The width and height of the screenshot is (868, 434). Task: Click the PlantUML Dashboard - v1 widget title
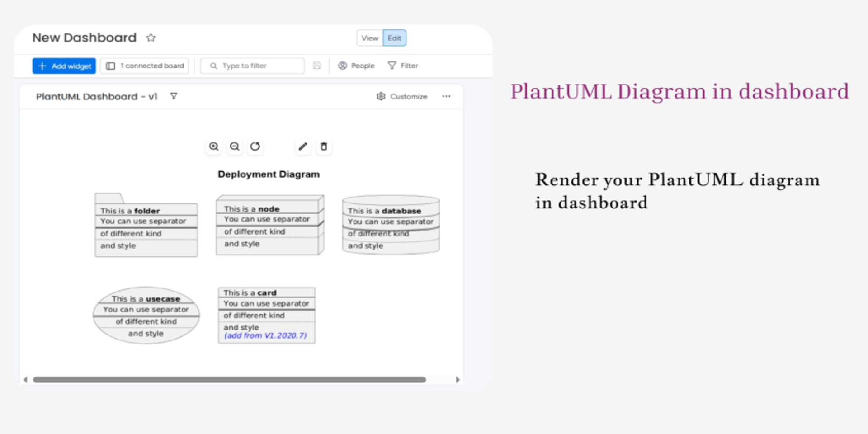(97, 97)
